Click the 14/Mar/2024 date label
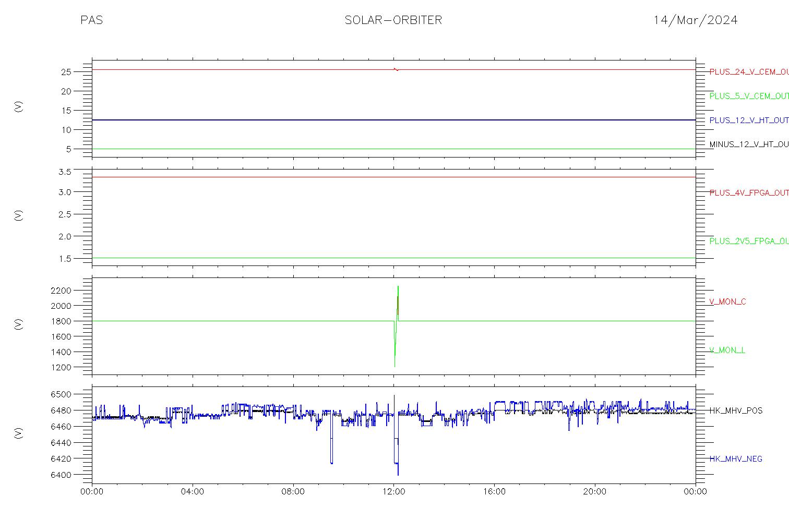 [x=696, y=20]
